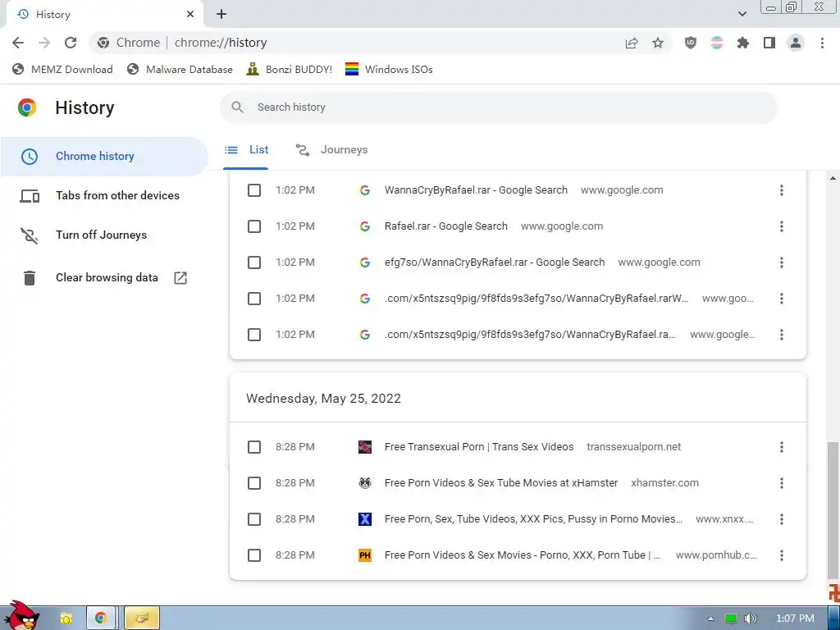Click the taskbar icon left of Chrome
Screen dimensions: 840x630
66,619
